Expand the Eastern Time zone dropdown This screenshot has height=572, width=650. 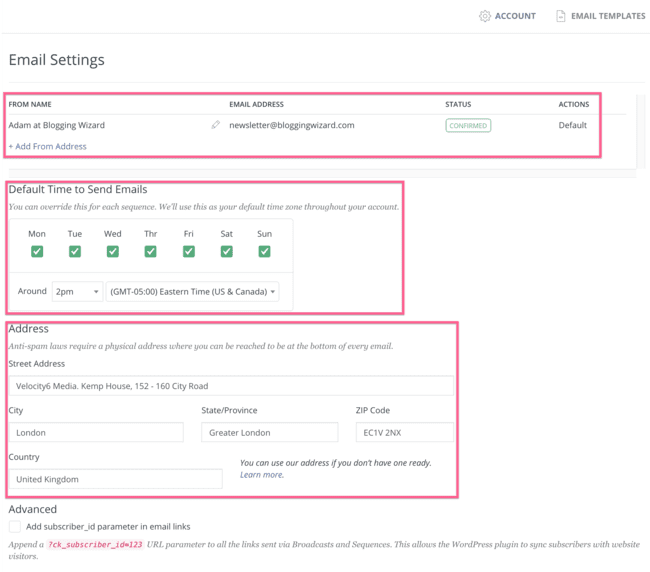(192, 291)
